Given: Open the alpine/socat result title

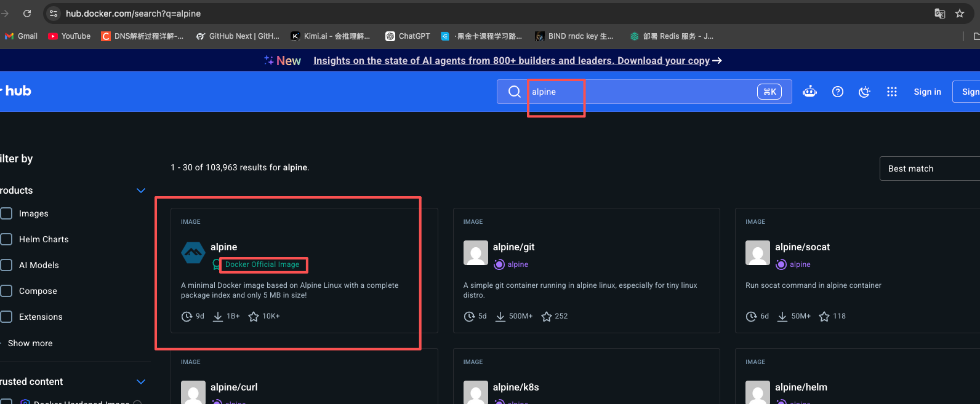Looking at the screenshot, I should [802, 247].
